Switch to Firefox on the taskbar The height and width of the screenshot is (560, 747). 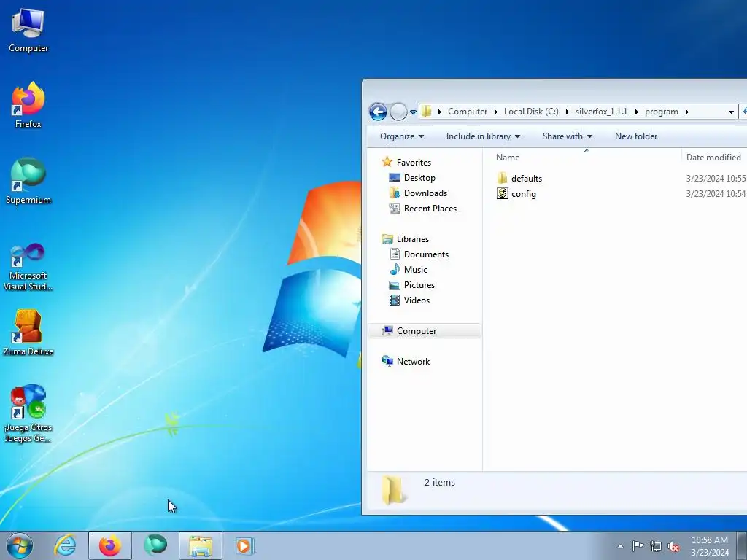click(x=109, y=545)
